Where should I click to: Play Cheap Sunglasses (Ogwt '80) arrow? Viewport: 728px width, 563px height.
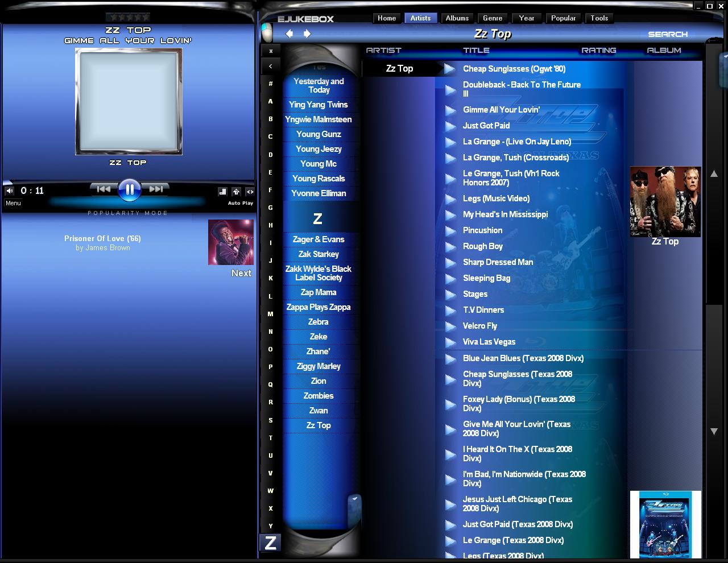click(x=450, y=69)
